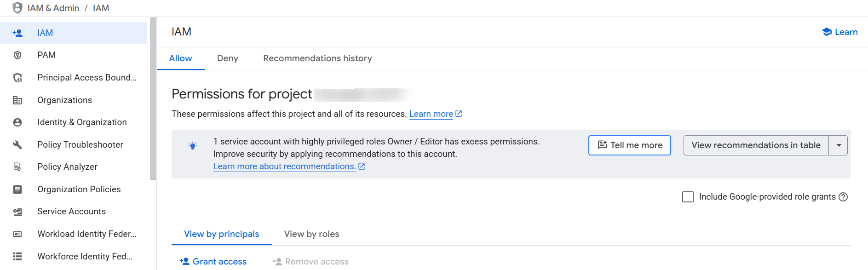The image size is (868, 270).
Task: Select the View by roles tab
Action: (x=311, y=234)
